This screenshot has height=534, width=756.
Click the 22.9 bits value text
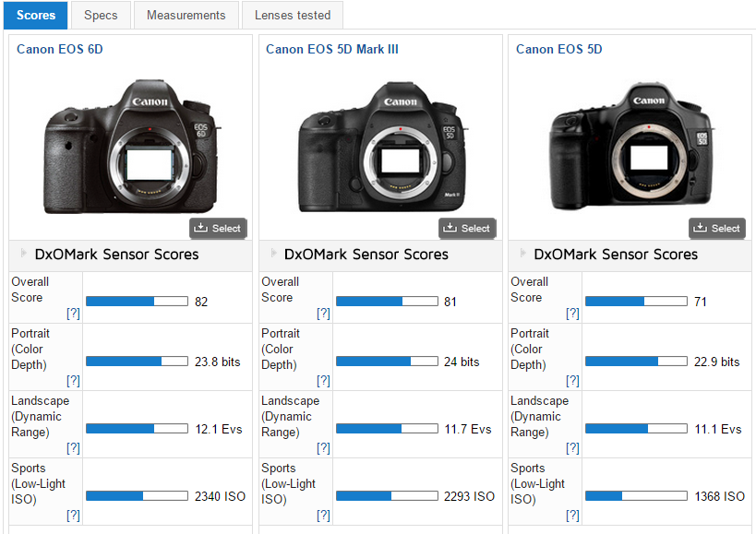717,362
